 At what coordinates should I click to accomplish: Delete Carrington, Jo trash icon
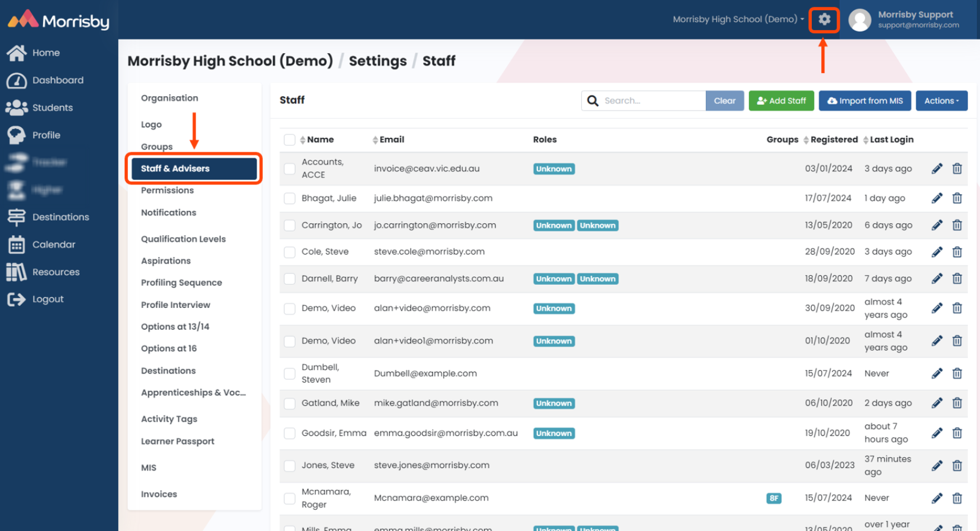(957, 225)
